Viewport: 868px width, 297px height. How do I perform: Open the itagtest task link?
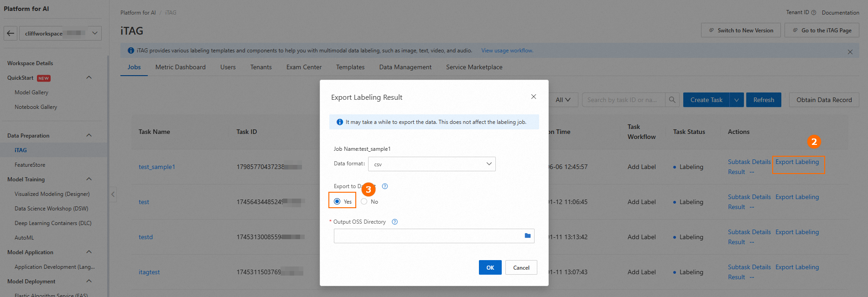tap(149, 272)
